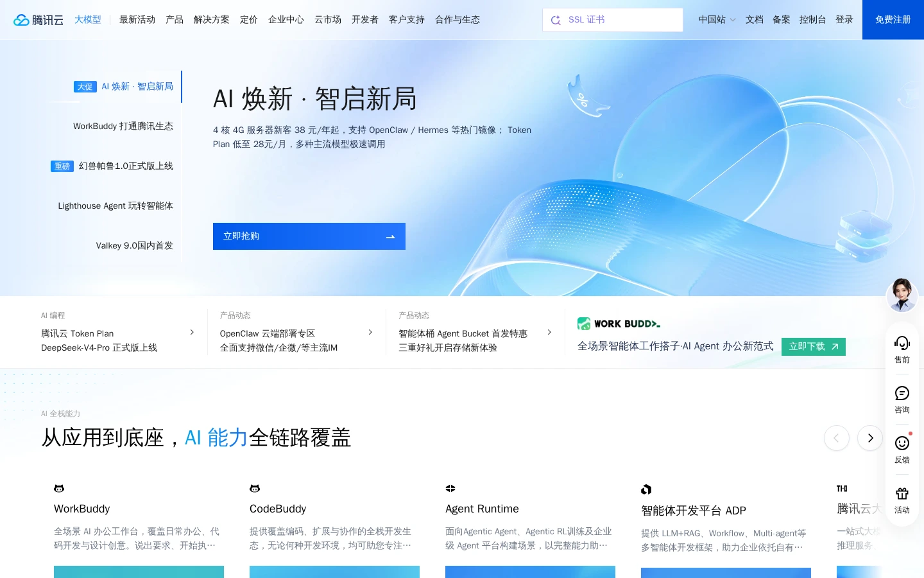The height and width of the screenshot is (578, 924).
Task: Click the 登录 link
Action: click(x=844, y=20)
